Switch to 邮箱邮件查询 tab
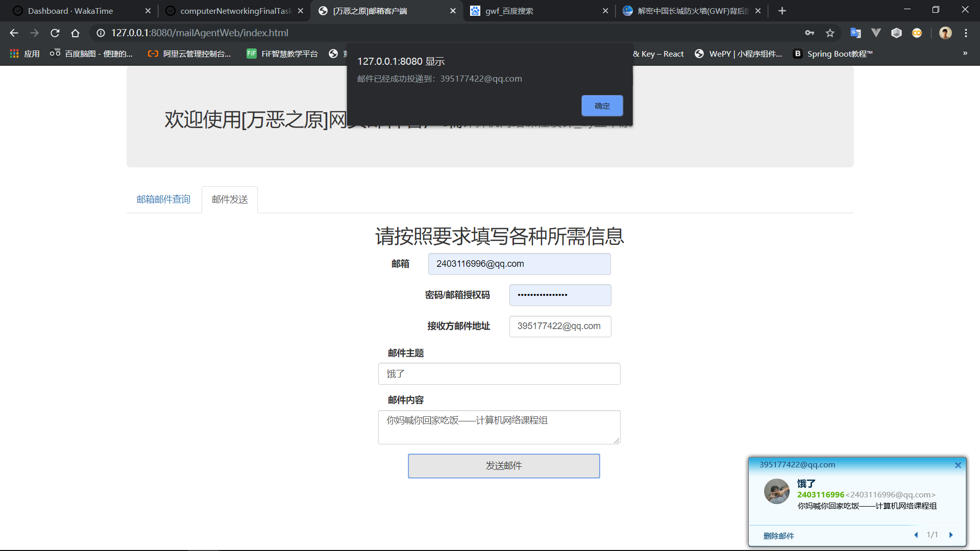The height and width of the screenshot is (551, 980). tap(163, 199)
